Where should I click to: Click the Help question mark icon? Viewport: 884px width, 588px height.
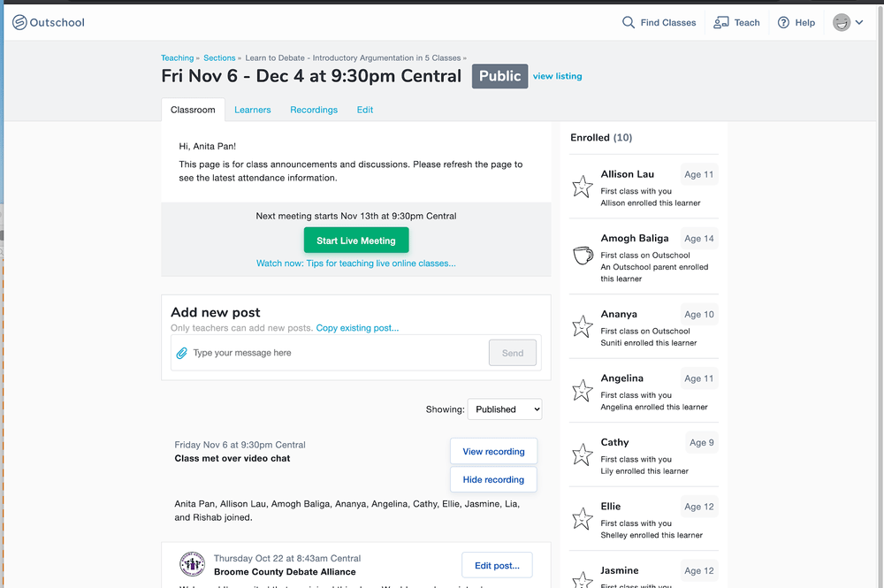[x=783, y=22]
